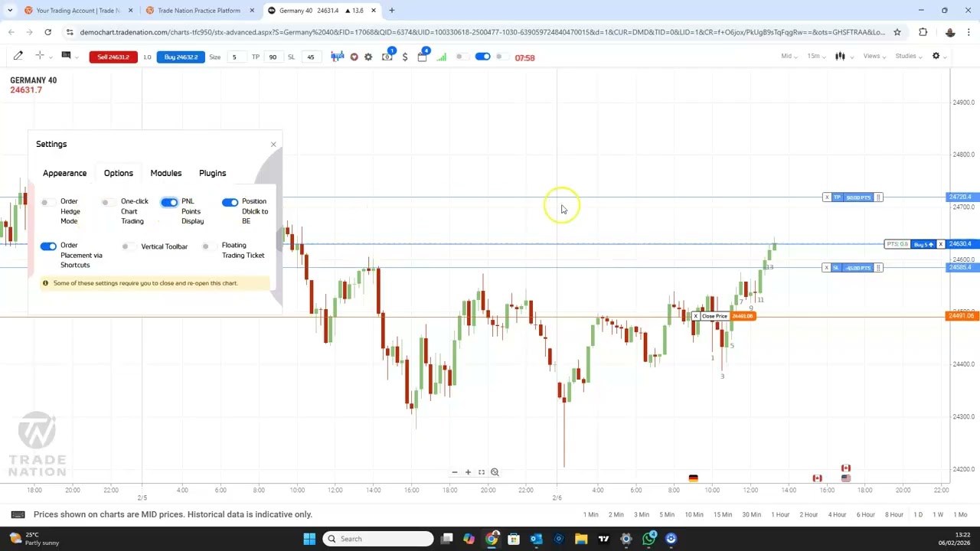
Task: Select the 1 Min timeframe
Action: point(590,514)
